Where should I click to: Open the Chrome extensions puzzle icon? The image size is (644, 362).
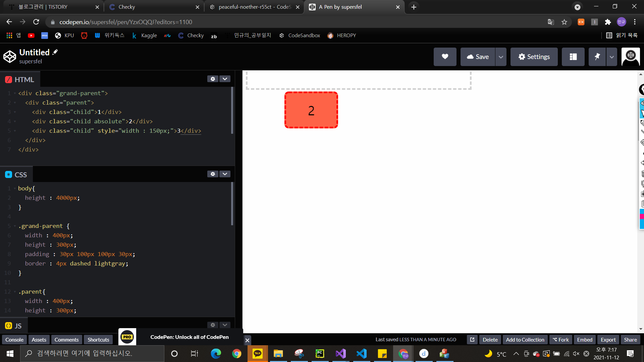608,22
